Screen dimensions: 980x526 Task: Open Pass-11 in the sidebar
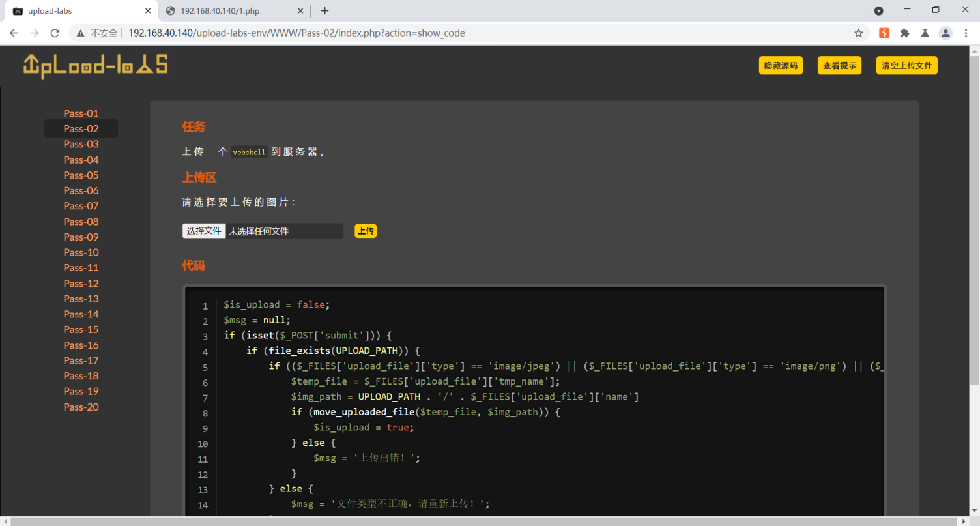pyautogui.click(x=81, y=268)
